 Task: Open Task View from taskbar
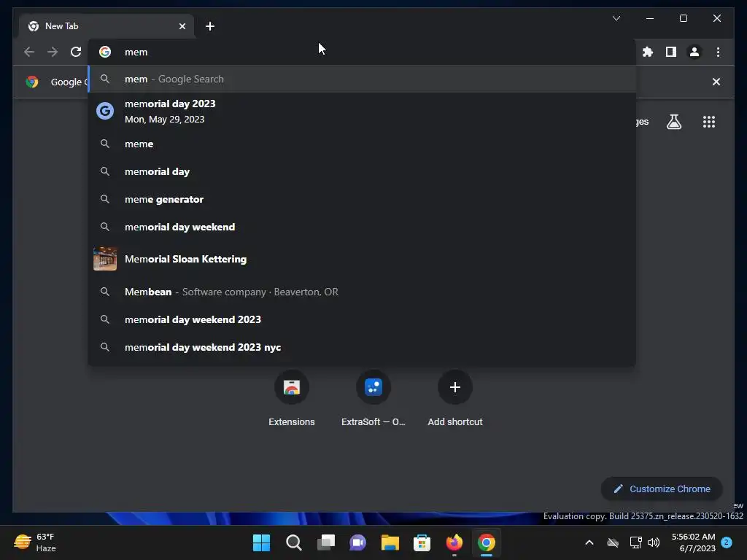326,542
